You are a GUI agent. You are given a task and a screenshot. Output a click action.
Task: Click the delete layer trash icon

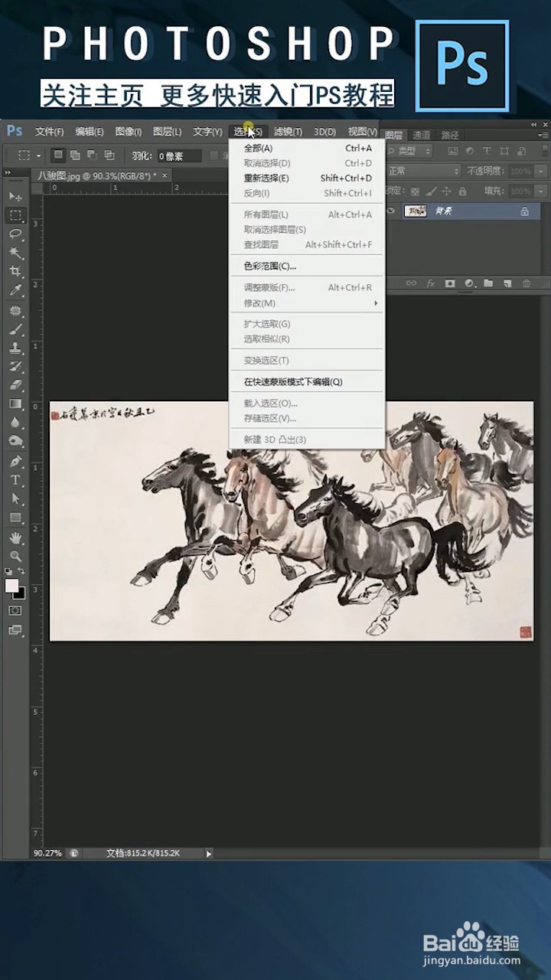(x=526, y=283)
